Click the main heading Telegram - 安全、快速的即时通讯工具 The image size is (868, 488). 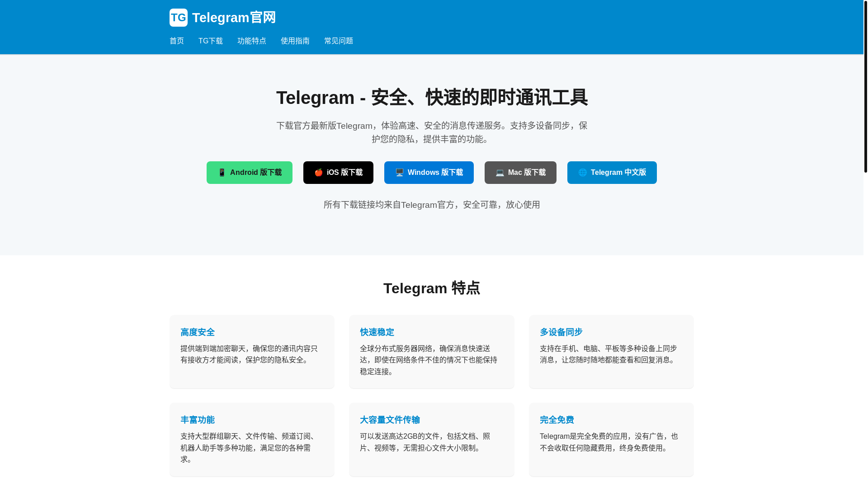[x=432, y=98]
